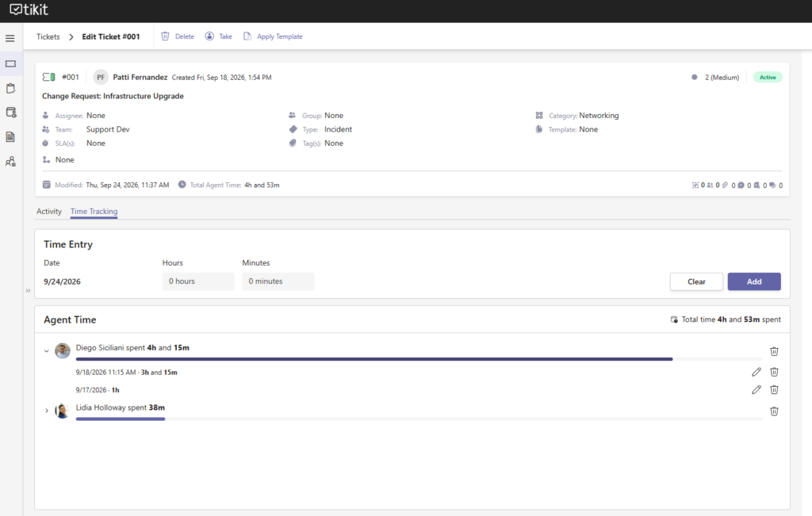Open the document page sidebar icon
This screenshot has width=812, height=516.
pos(10,136)
